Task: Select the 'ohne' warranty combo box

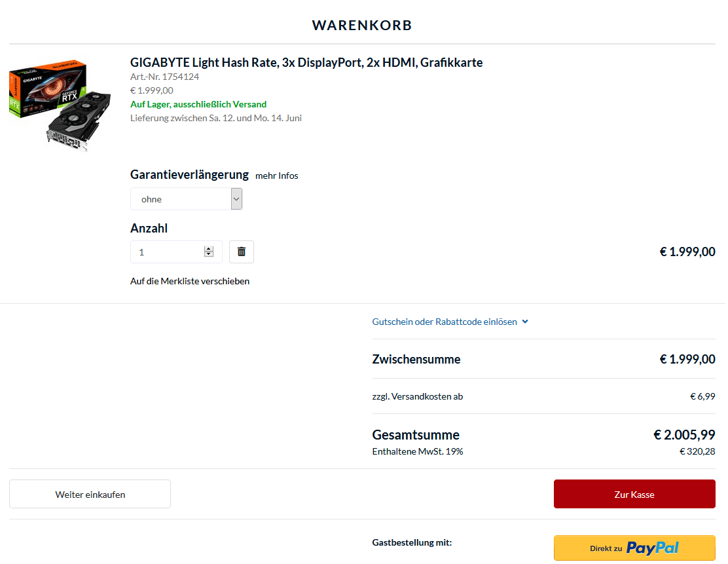Action: click(187, 199)
